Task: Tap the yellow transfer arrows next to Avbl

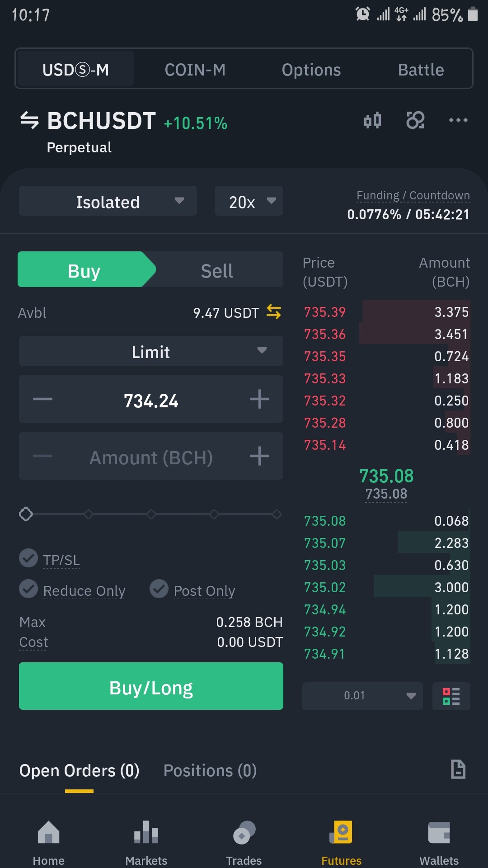Action: point(274,312)
